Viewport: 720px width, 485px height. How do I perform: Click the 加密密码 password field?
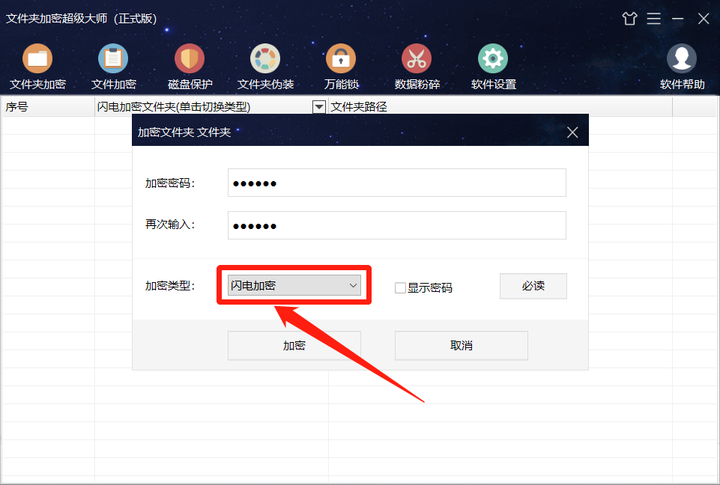pos(397,183)
